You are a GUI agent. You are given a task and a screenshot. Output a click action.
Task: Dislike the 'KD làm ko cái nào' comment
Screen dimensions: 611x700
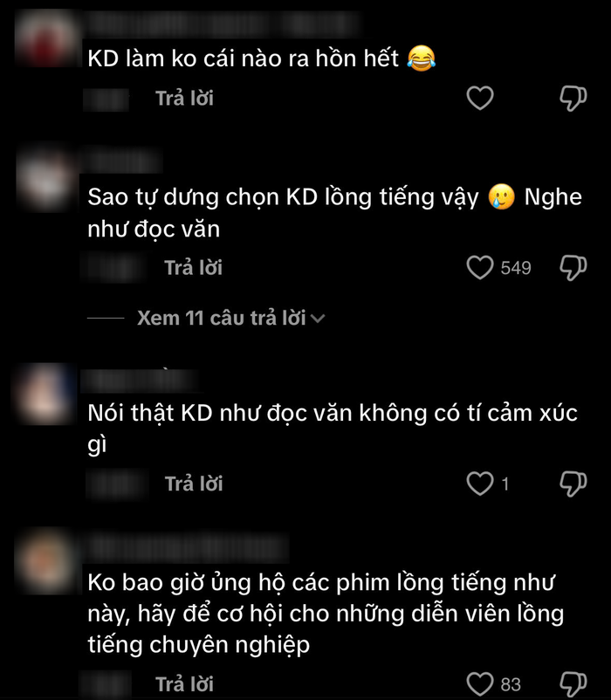pos(573,98)
